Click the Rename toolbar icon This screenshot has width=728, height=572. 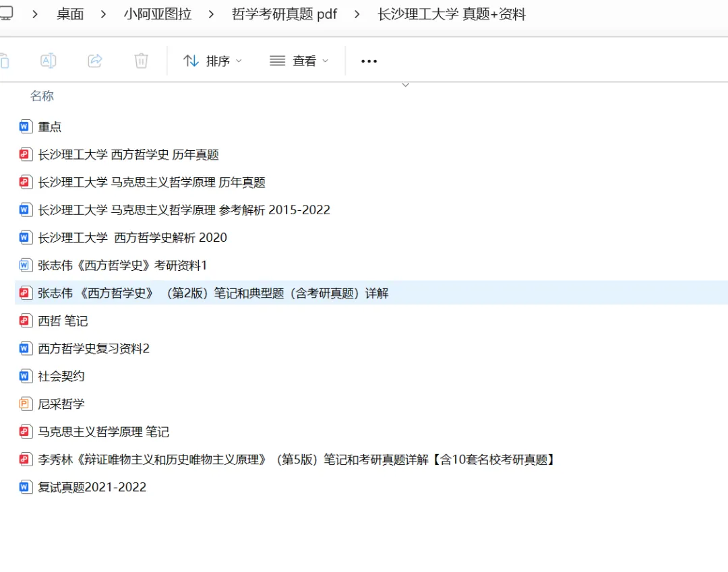[x=49, y=61]
